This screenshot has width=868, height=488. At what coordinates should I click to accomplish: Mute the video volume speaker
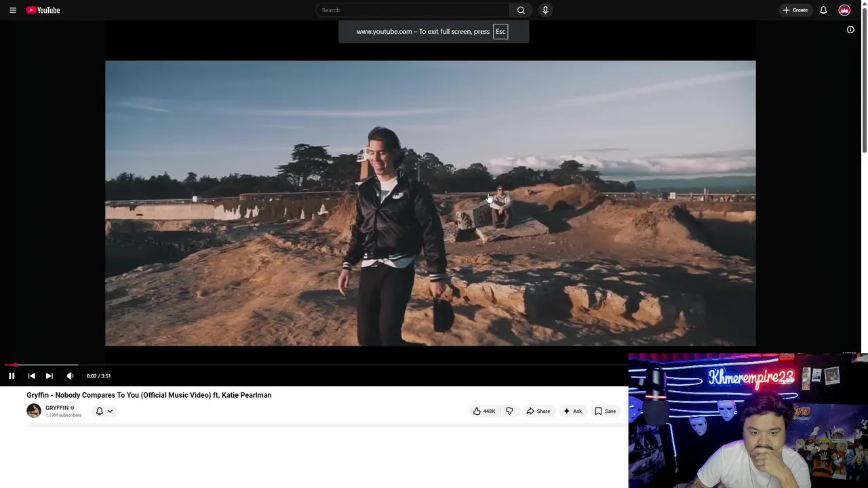(70, 375)
